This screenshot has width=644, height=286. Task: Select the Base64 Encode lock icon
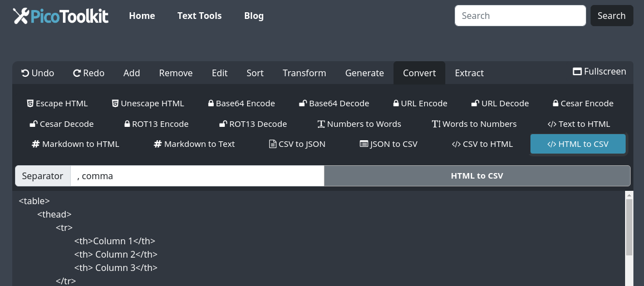(211, 103)
